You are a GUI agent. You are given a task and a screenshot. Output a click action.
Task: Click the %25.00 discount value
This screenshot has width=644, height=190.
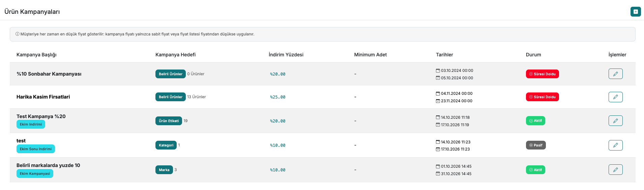277,97
